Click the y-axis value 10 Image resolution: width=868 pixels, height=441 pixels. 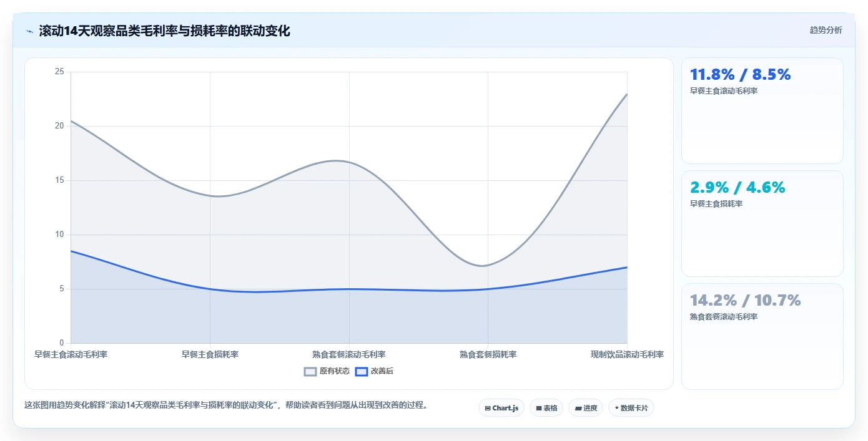coord(59,235)
